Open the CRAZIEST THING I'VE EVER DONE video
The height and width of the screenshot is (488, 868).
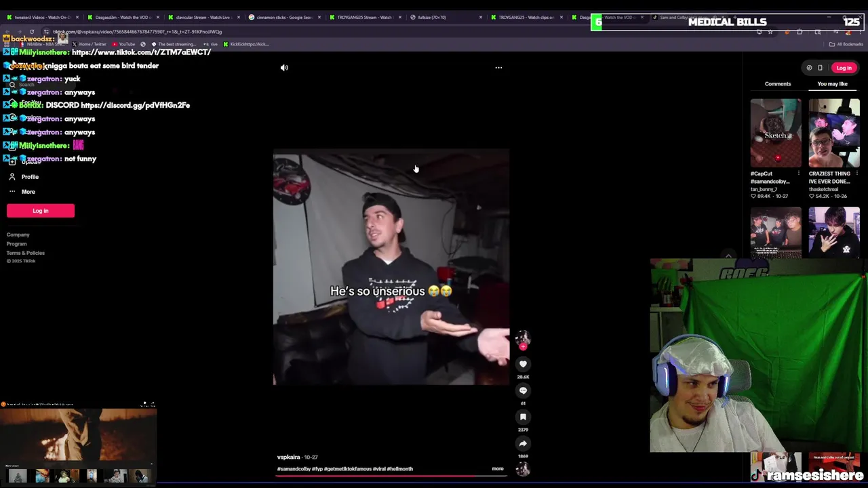tap(834, 133)
